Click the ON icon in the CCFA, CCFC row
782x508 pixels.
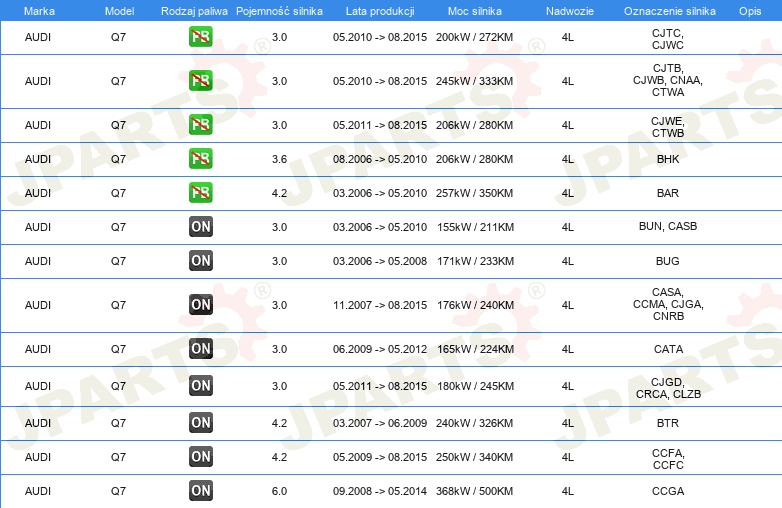(x=201, y=457)
